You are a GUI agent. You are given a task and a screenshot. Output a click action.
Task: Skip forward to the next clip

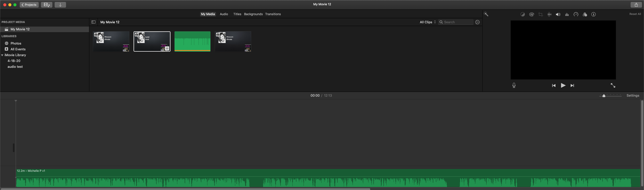pyautogui.click(x=572, y=86)
